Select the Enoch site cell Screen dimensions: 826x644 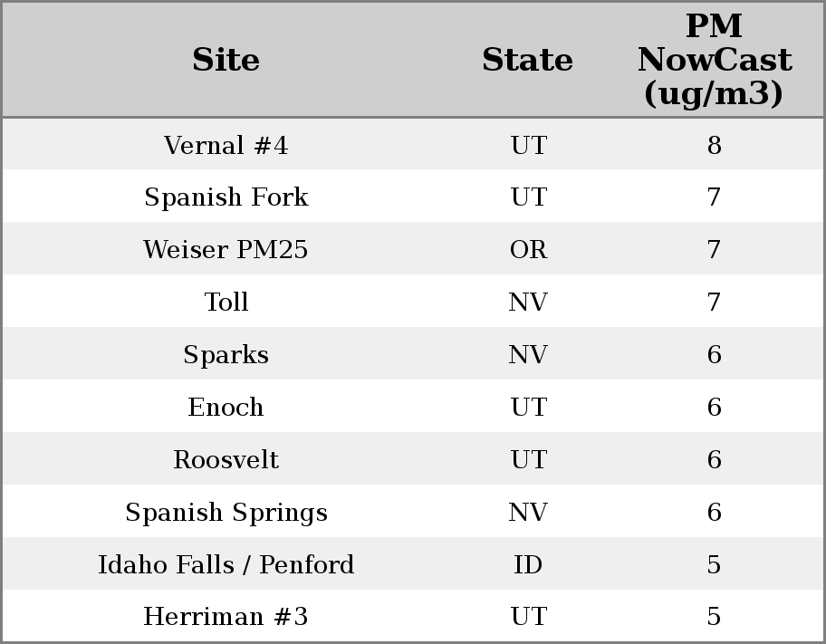(x=226, y=408)
